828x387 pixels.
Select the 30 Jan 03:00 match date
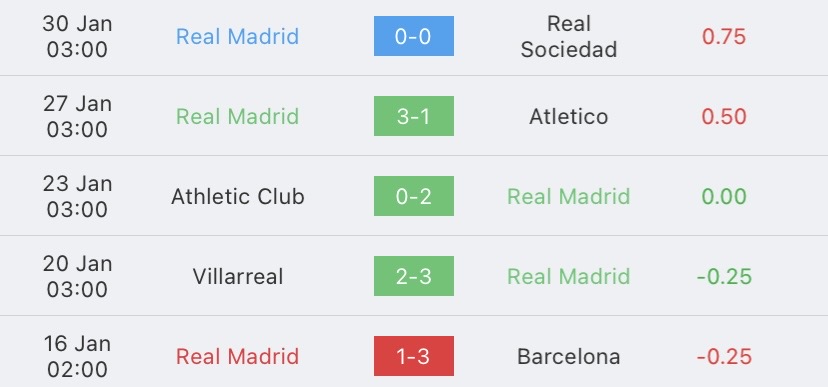click(x=77, y=36)
